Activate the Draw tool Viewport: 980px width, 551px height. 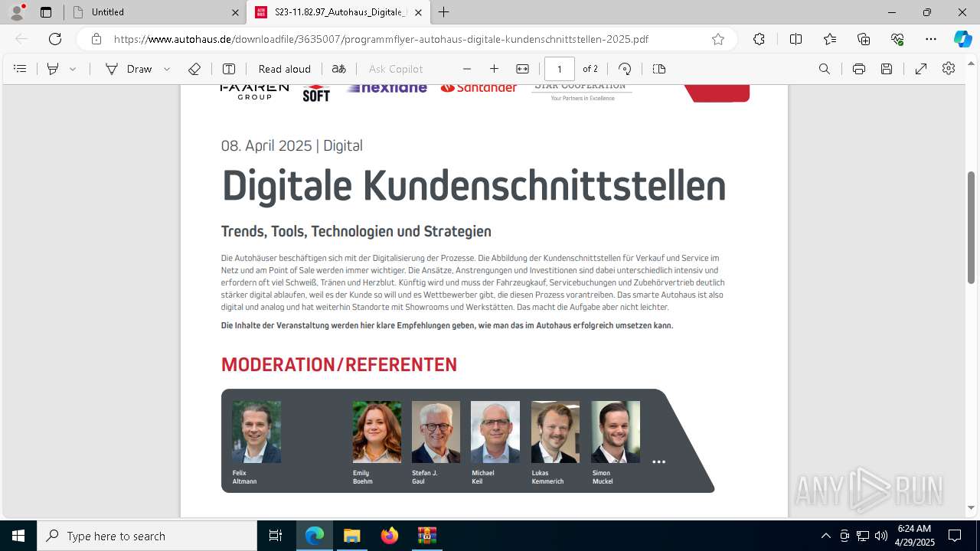(x=129, y=69)
